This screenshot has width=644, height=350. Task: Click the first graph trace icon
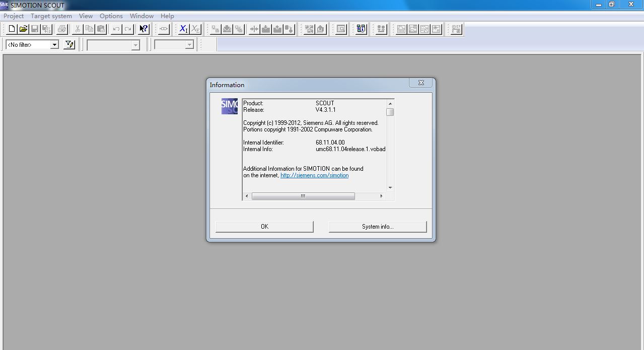click(401, 29)
